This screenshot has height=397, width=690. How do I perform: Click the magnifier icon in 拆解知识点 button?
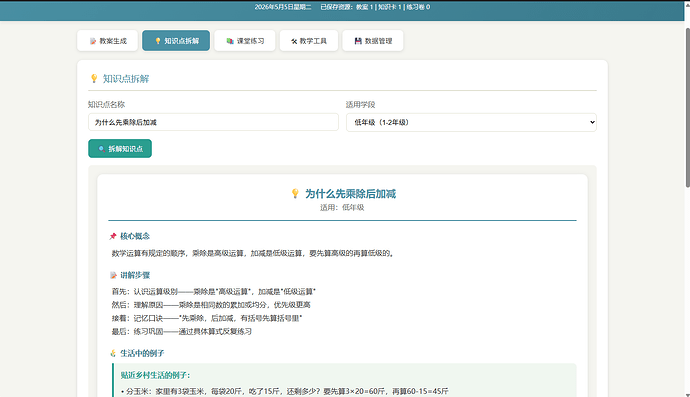[101, 149]
